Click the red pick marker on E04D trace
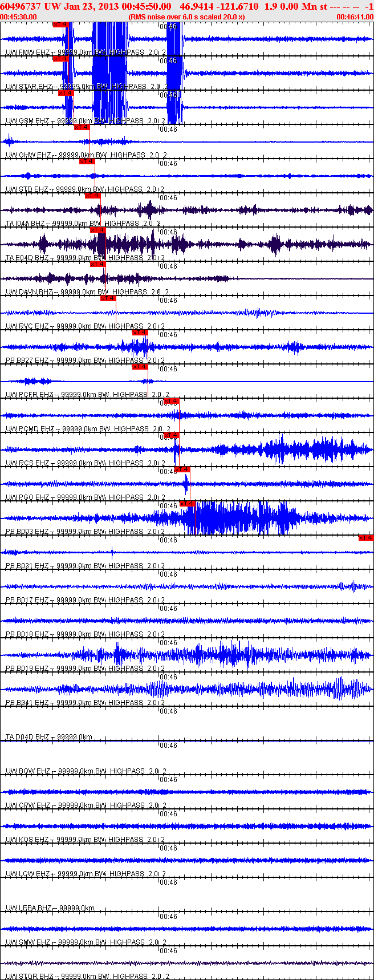Viewport: 374px width, 980px height. pos(97,229)
